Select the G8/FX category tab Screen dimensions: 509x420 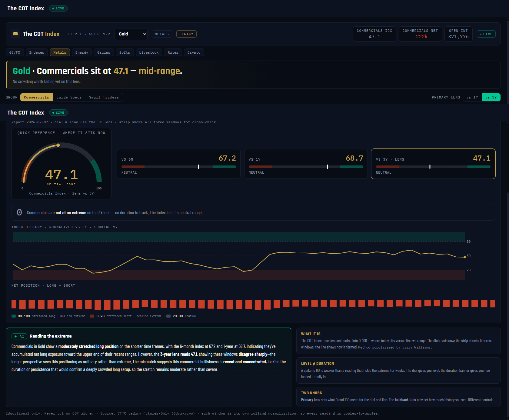coord(15,52)
